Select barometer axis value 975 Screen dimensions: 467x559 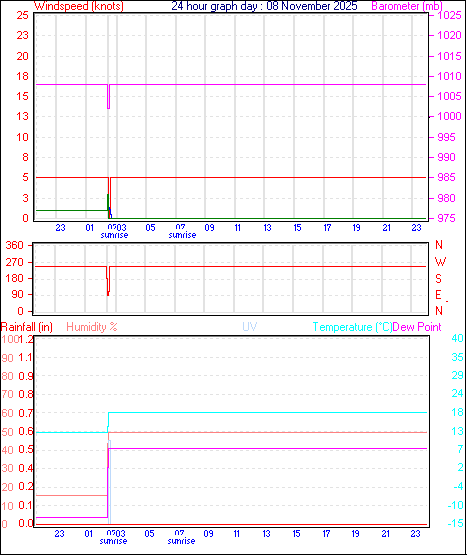446,218
